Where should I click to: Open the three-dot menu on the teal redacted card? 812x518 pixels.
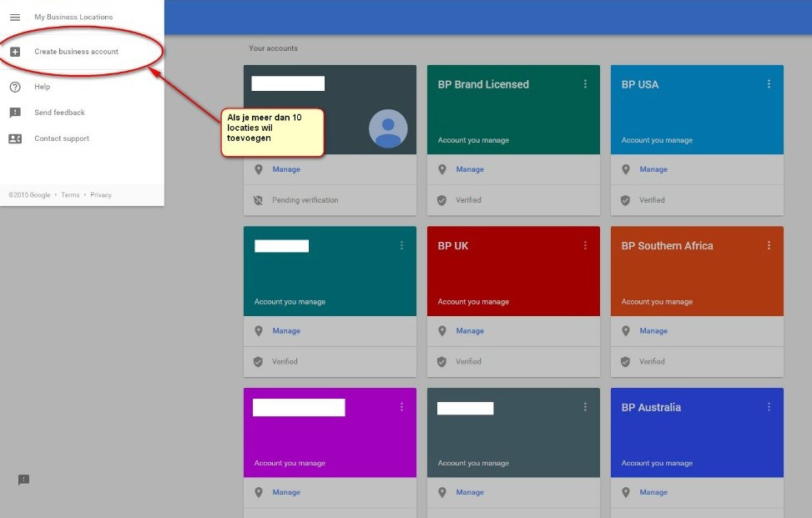click(401, 245)
